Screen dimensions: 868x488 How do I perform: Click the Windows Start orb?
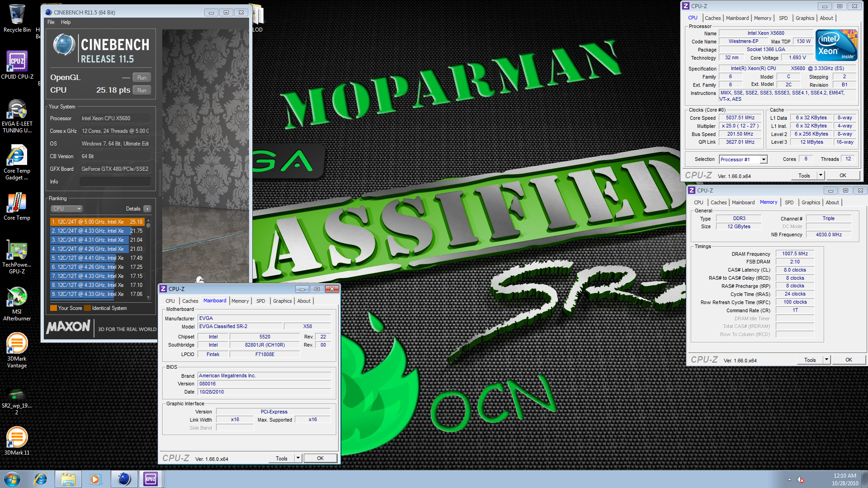click(x=12, y=479)
